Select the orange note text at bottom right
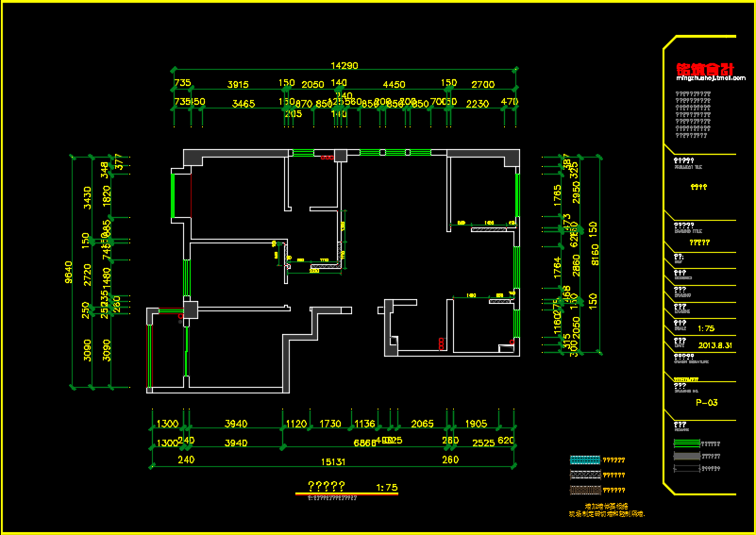The width and height of the screenshot is (756, 535). click(x=607, y=510)
